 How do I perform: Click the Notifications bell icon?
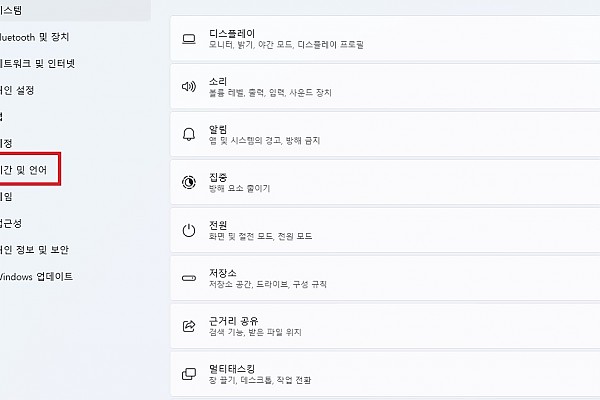(x=189, y=134)
